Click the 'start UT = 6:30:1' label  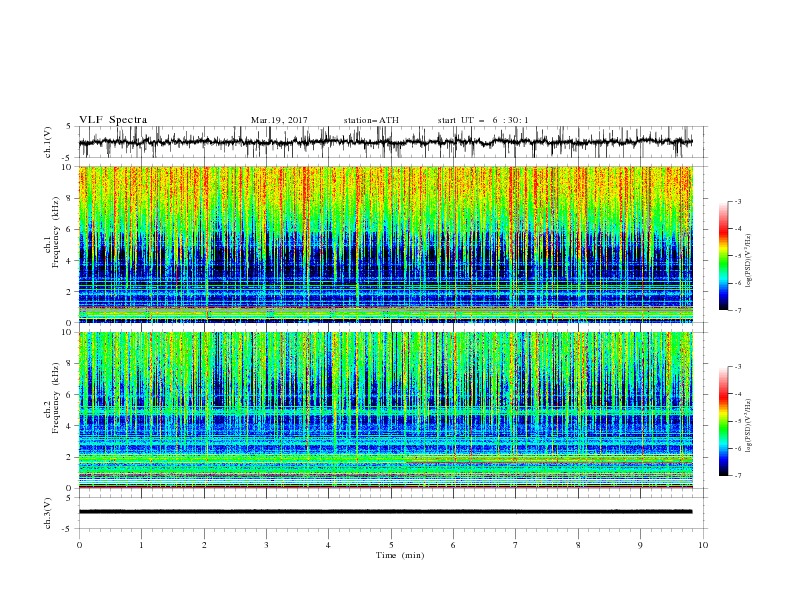tap(483, 120)
